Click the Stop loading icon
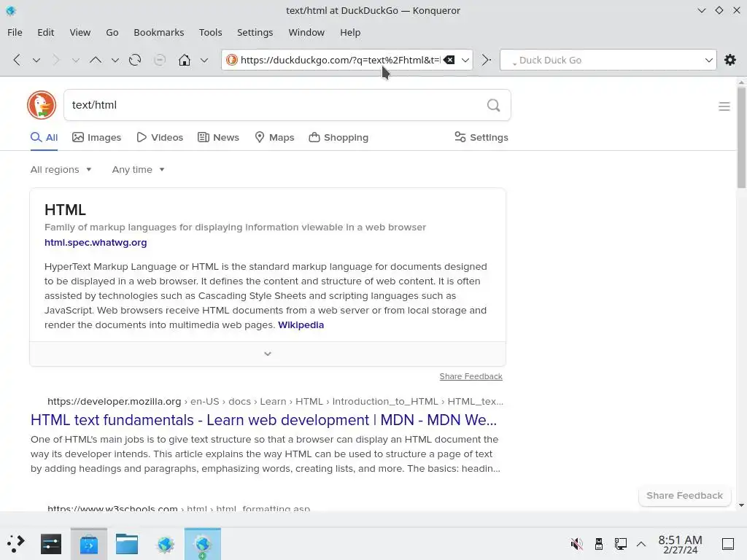Viewport: 747px width, 560px height. pyautogui.click(x=160, y=60)
